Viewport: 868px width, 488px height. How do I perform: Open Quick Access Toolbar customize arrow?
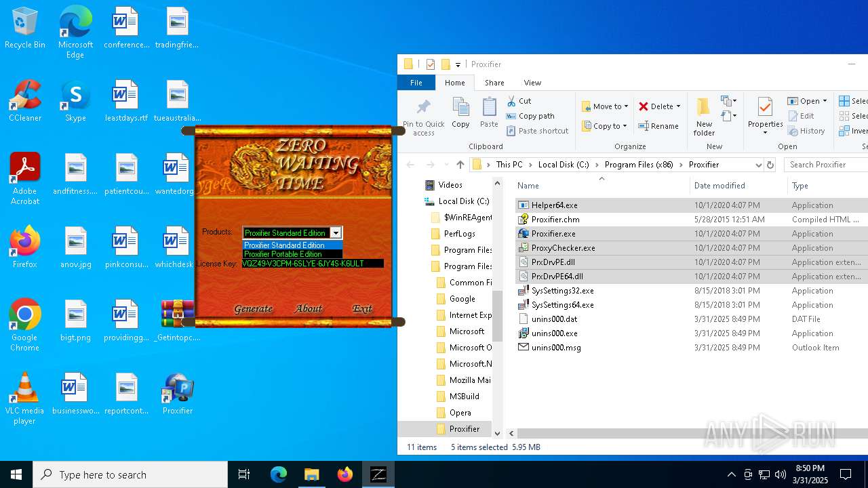coord(458,64)
